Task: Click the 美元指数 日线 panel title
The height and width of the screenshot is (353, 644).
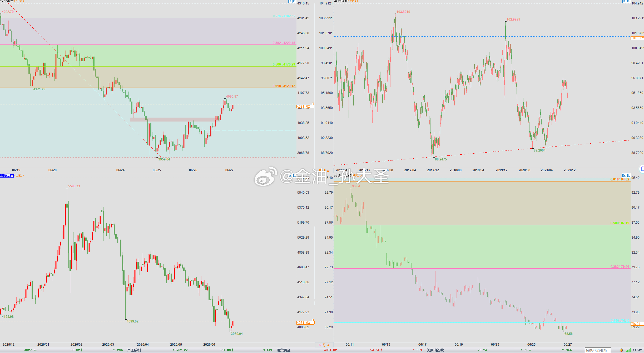Action: point(346,1)
